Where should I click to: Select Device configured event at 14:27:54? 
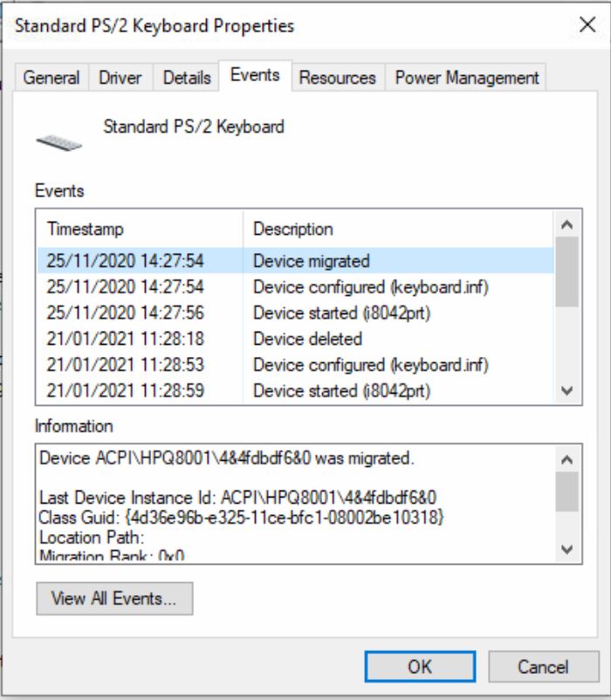pyautogui.click(x=295, y=286)
